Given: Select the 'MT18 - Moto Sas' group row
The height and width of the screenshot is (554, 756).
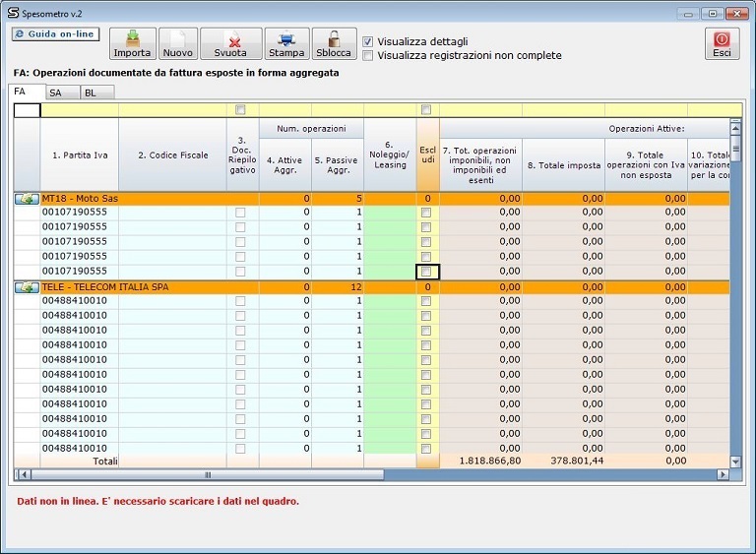Looking at the screenshot, I should [371, 199].
